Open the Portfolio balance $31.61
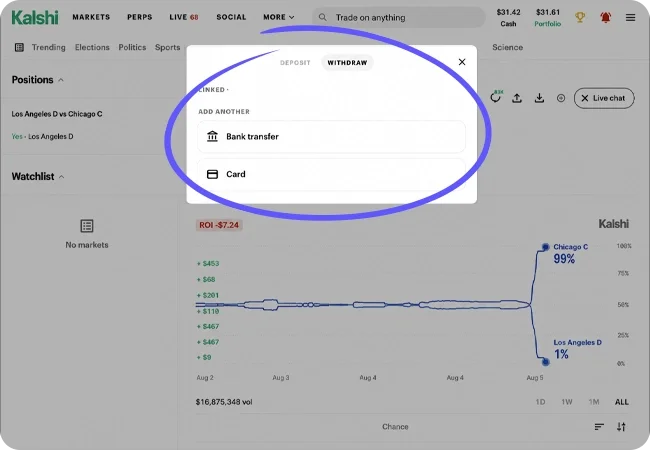This screenshot has width=650, height=450. tap(548, 17)
